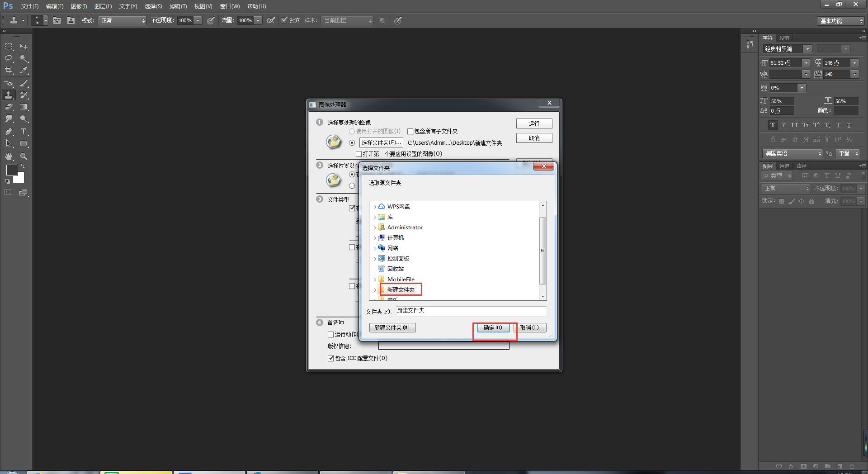Toggle 包含 ICC 配置文件 checkbox
The width and height of the screenshot is (868, 474).
pyautogui.click(x=330, y=358)
